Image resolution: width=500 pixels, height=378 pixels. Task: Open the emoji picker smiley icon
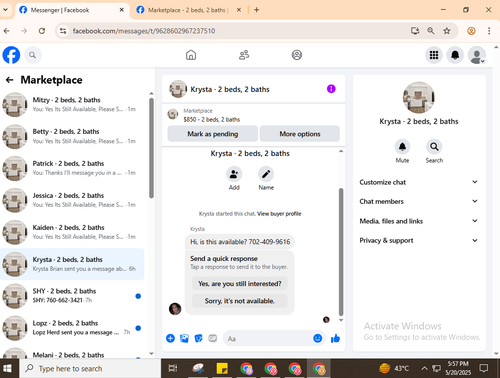(318, 339)
